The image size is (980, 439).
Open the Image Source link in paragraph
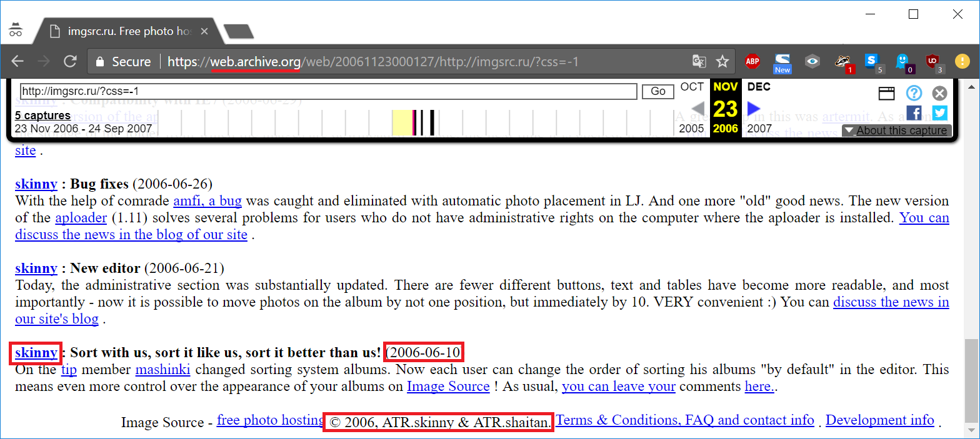click(448, 386)
